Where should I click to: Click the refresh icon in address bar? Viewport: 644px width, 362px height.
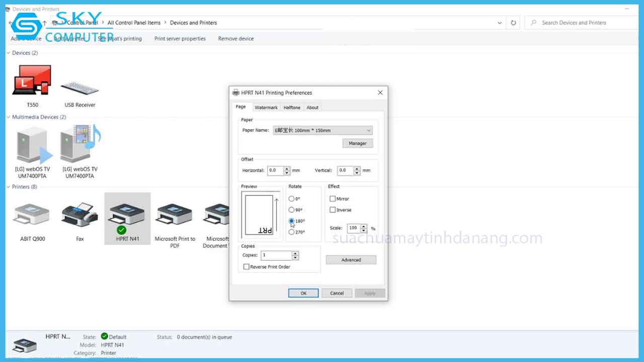click(x=513, y=23)
